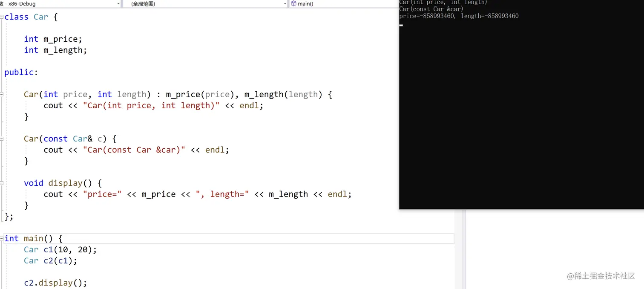Open the (全局范围) scope dropdown

pyautogui.click(x=205, y=3)
